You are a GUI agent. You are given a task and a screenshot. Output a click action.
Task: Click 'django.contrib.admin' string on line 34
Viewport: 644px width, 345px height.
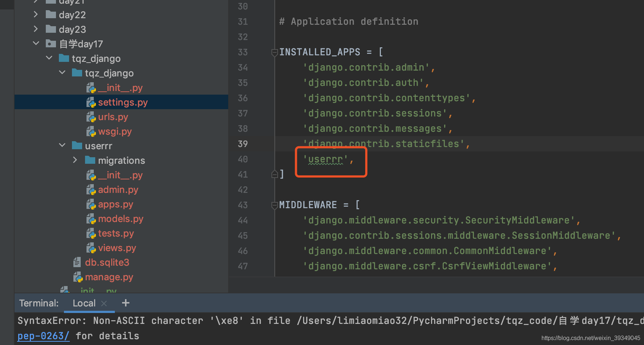(366, 67)
